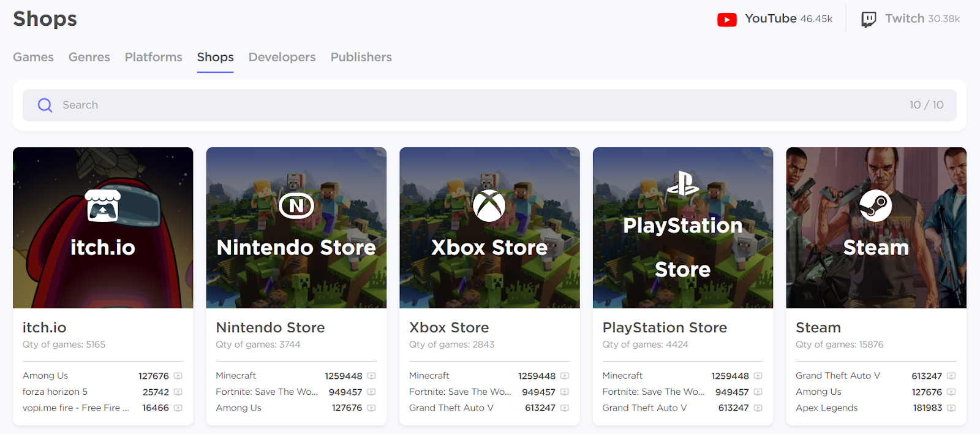Open Grand Theft Auto V in PlayStation Store card
Viewport: 980px width, 434px height.
point(644,408)
